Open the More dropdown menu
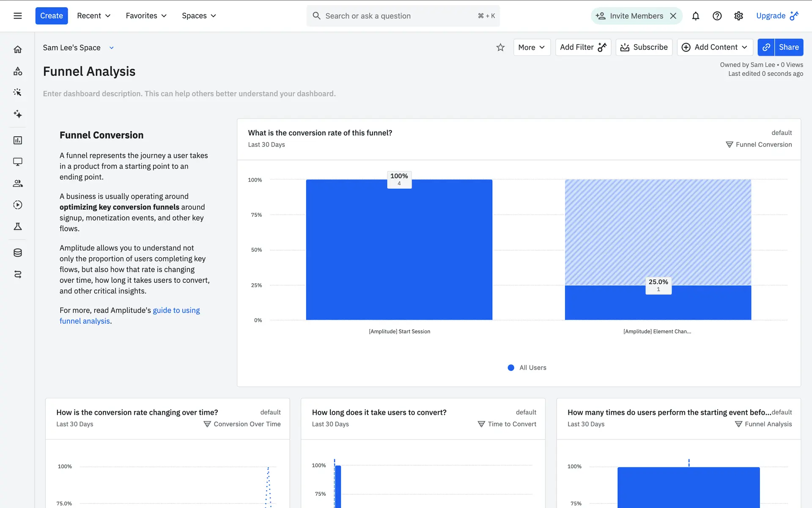The height and width of the screenshot is (508, 812). pos(532,47)
